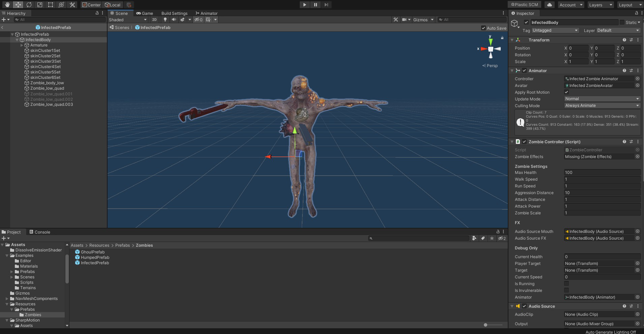
Task: Disable the Animator component checkbox
Action: tap(524, 70)
